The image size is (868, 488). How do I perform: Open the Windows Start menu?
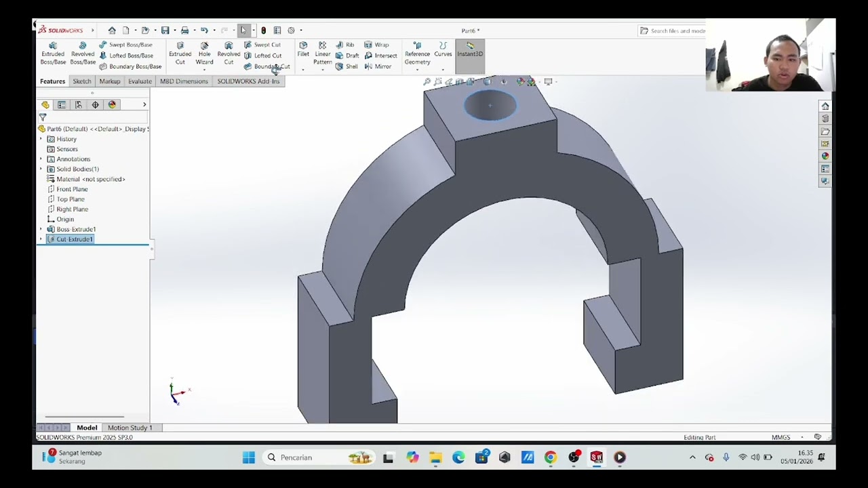pos(249,457)
